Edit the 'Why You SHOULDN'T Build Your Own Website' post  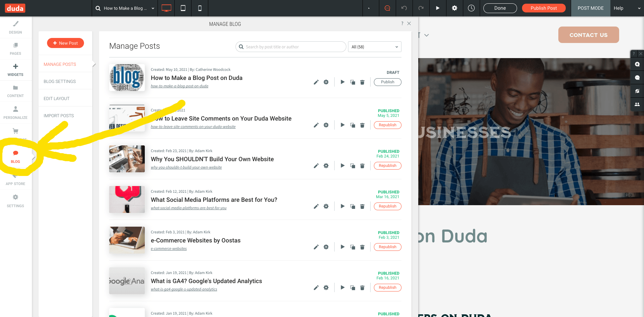tap(316, 166)
